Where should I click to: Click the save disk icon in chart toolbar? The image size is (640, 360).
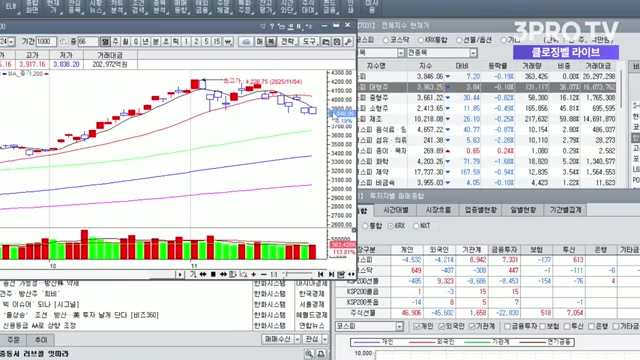click(337, 42)
